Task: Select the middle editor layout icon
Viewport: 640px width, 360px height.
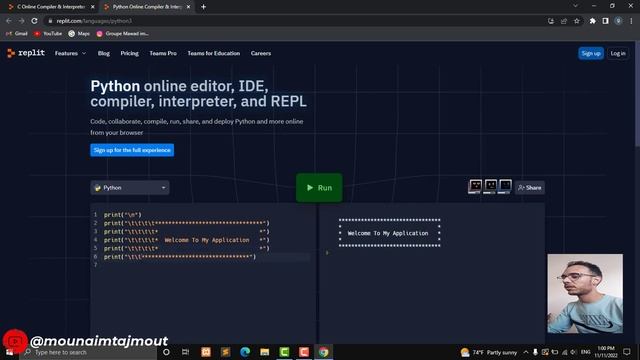Action: pos(490,186)
